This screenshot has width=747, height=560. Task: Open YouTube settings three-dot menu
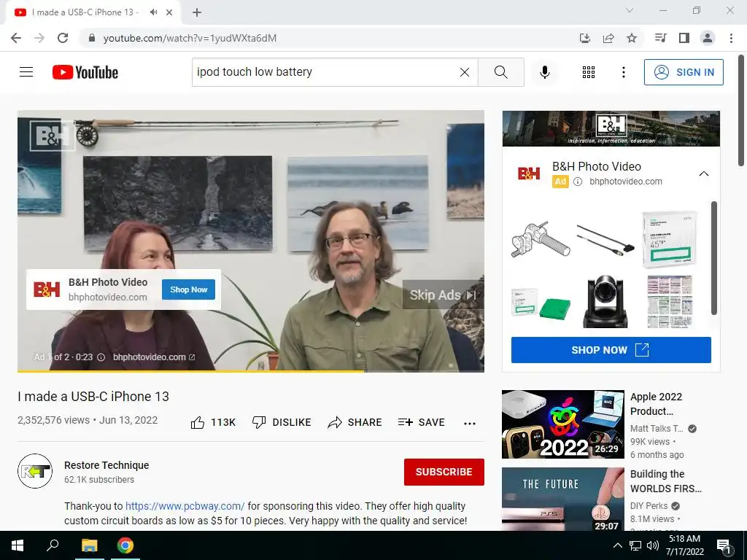(x=623, y=72)
